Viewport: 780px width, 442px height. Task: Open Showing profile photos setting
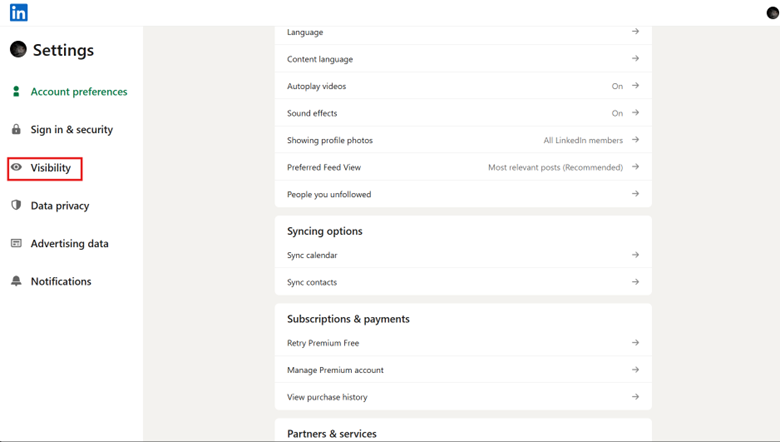(463, 140)
